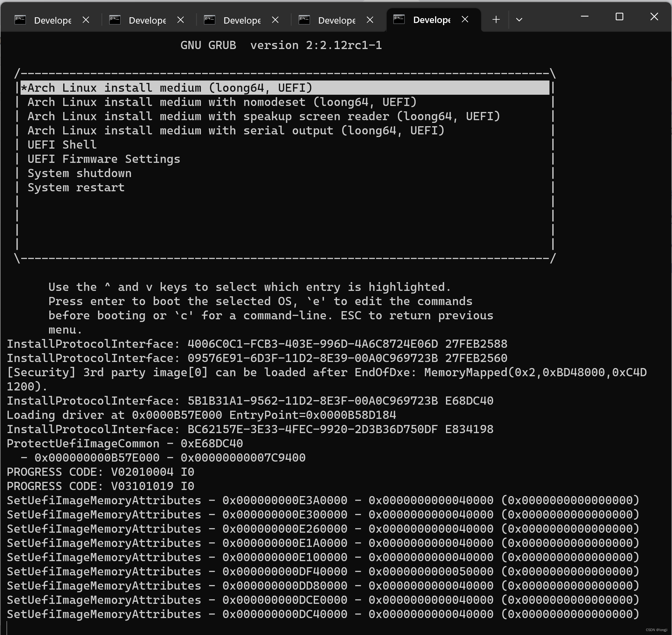Select the 'UEFI Shell' GRUB entry
The height and width of the screenshot is (635, 672).
click(62, 145)
